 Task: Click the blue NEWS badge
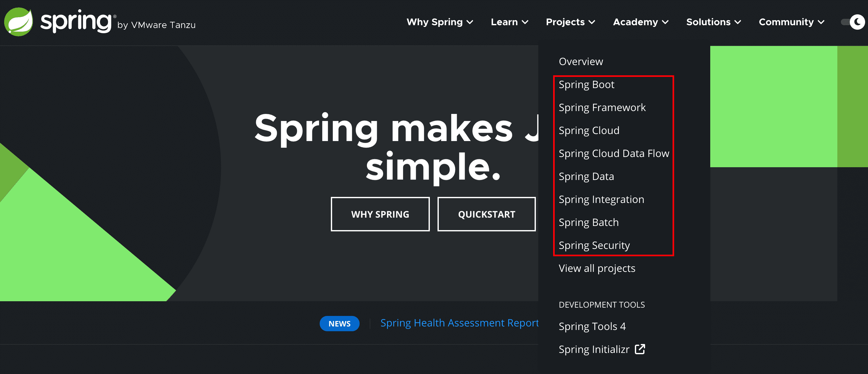pyautogui.click(x=339, y=324)
